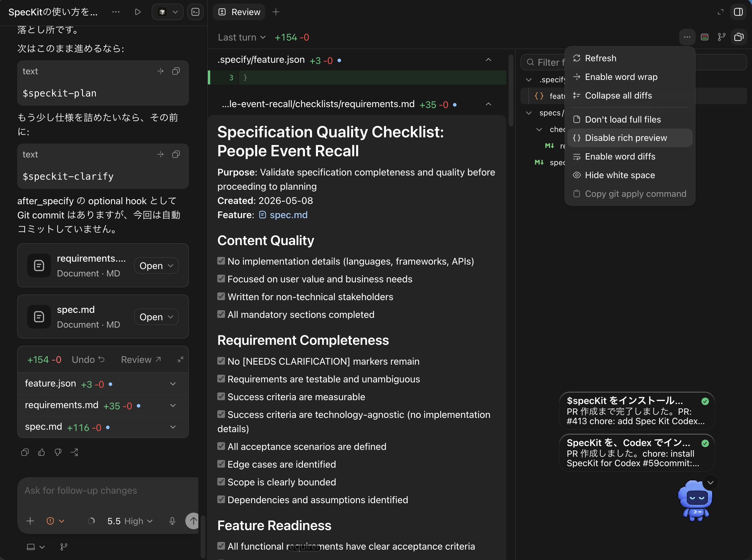
Task: Select Hide white space menu item
Action: coord(630,175)
